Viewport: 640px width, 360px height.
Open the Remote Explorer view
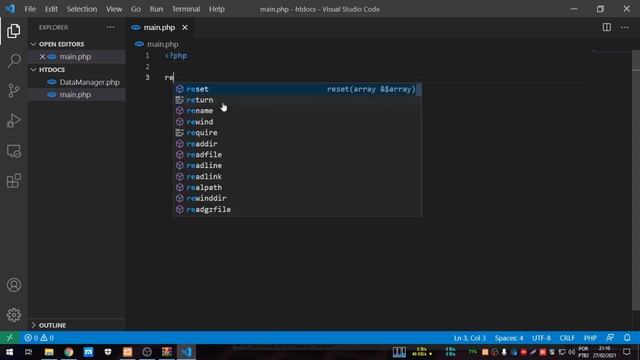click(13, 151)
